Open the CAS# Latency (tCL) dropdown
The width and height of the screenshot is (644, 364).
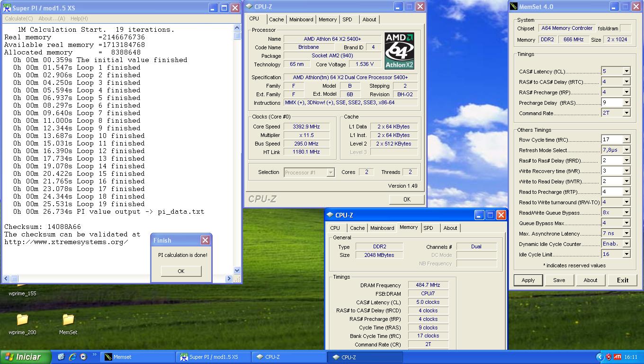click(x=626, y=71)
